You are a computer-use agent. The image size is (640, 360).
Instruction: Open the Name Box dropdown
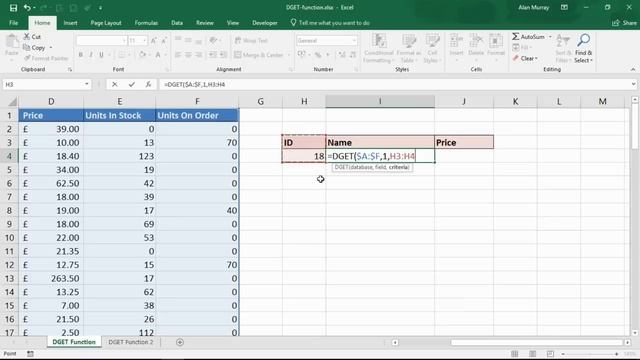(87, 84)
